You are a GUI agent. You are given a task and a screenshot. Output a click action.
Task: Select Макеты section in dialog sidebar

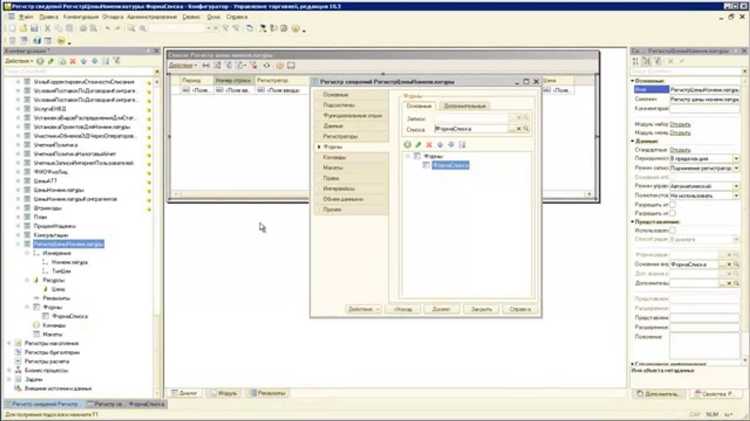(x=333, y=167)
